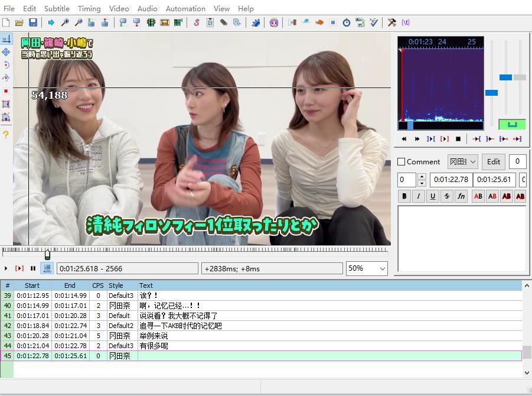Open the Spell Checker toolbar icon
This screenshot has height=396, width=532.
coord(374,22)
